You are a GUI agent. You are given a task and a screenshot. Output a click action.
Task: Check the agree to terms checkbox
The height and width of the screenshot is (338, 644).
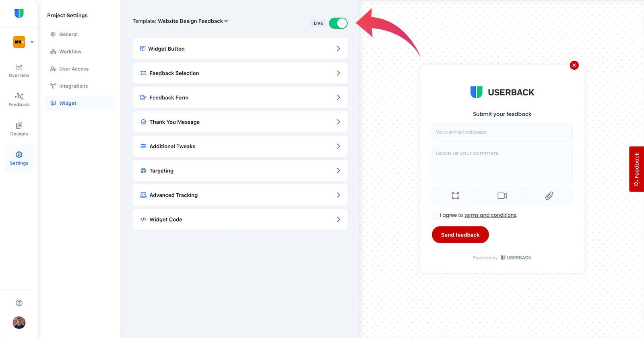[x=435, y=215]
